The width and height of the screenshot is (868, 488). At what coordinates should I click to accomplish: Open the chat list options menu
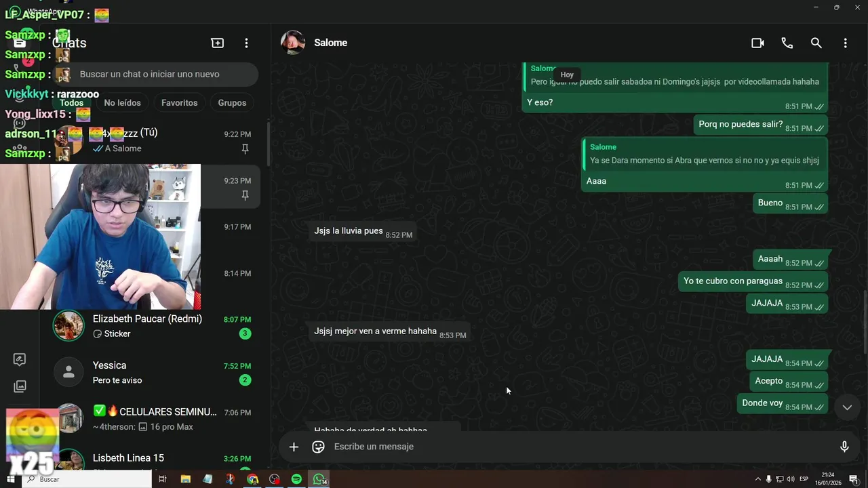246,43
